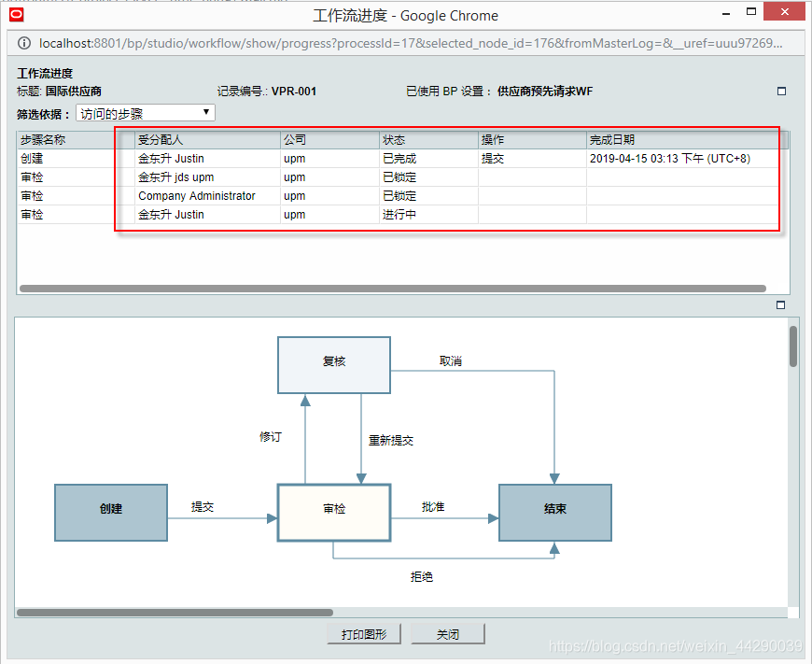The width and height of the screenshot is (812, 664).
Task: Click the 批准 transition label
Action: [x=433, y=506]
